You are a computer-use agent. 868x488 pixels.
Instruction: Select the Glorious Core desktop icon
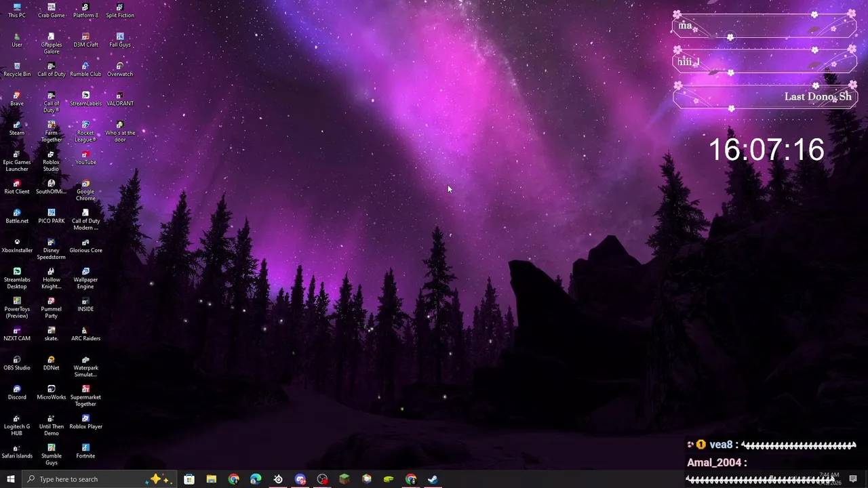pyautogui.click(x=85, y=245)
